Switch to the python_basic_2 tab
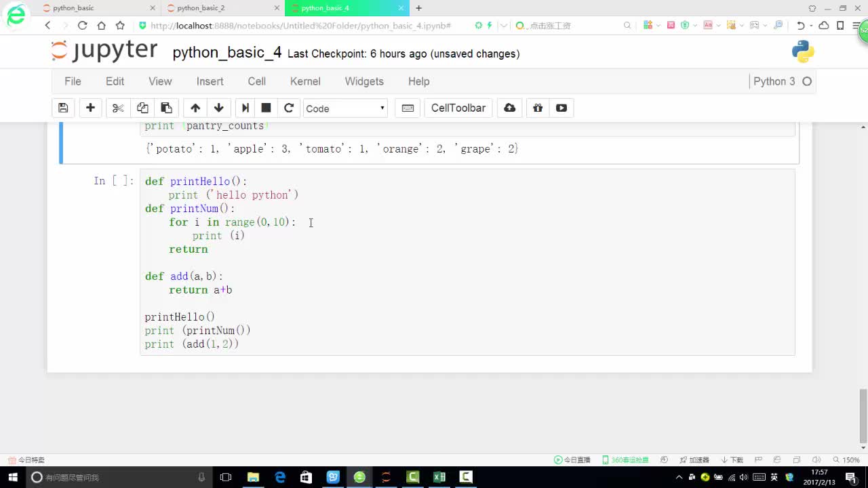 [223, 8]
